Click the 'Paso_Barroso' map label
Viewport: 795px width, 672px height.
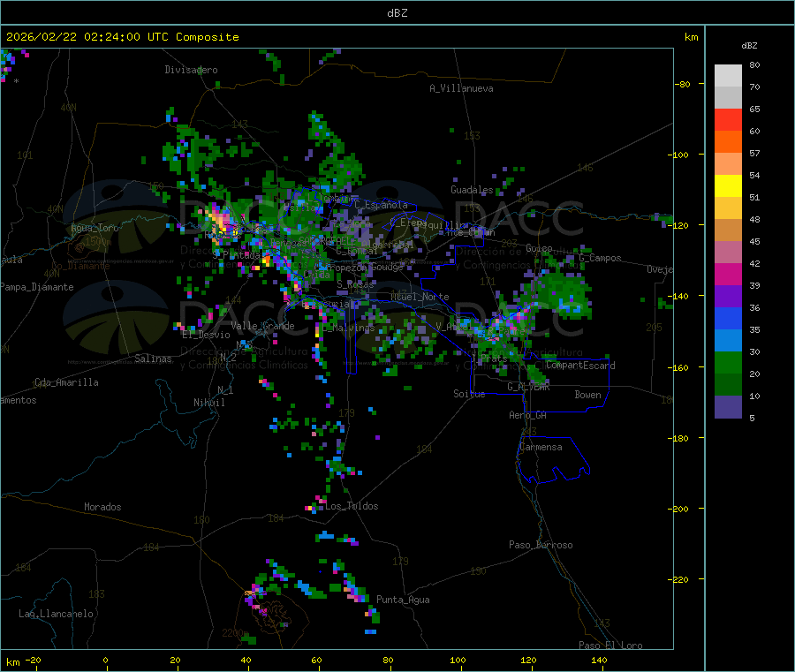(541, 545)
